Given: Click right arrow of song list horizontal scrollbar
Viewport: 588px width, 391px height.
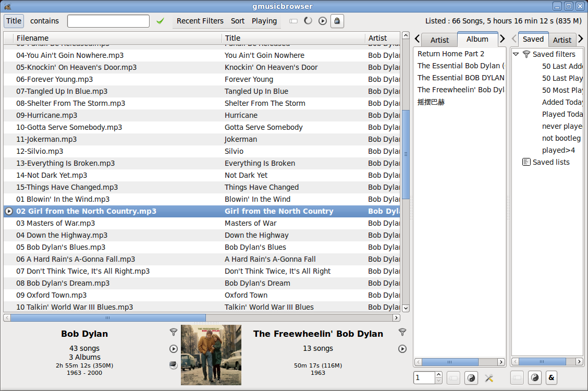Looking at the screenshot, I should click(396, 318).
